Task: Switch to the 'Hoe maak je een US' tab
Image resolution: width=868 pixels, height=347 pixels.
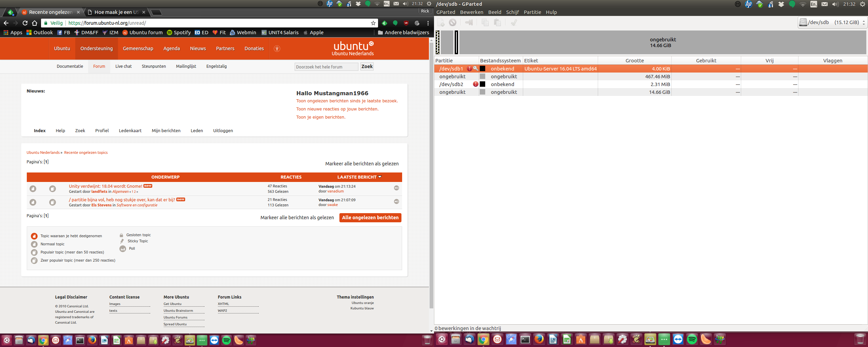Action: (x=116, y=12)
